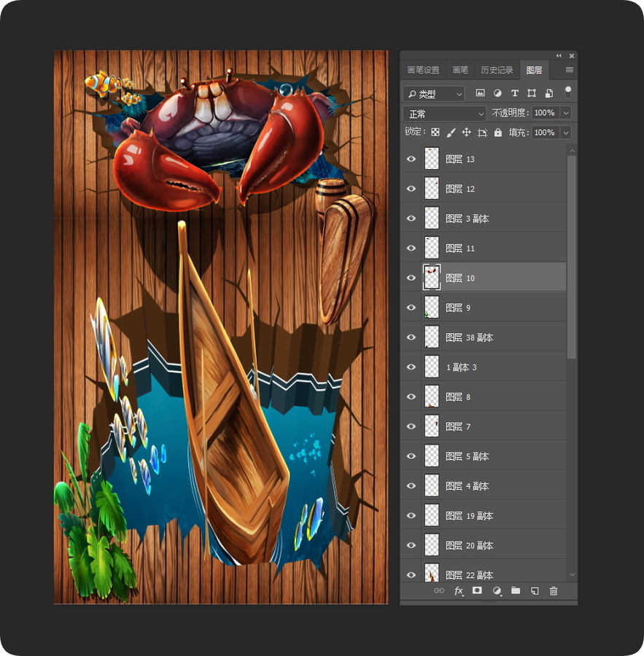Hide layer 图层 19 副本
Viewport: 644px width, 656px height.
(411, 515)
